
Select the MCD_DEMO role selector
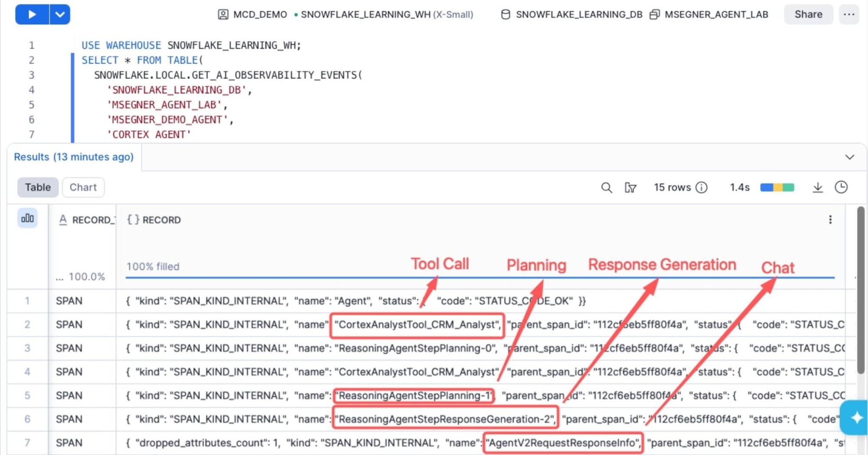click(x=252, y=14)
